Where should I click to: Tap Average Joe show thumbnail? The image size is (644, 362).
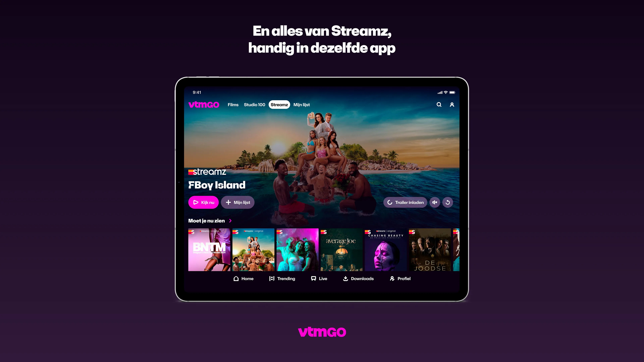point(341,250)
